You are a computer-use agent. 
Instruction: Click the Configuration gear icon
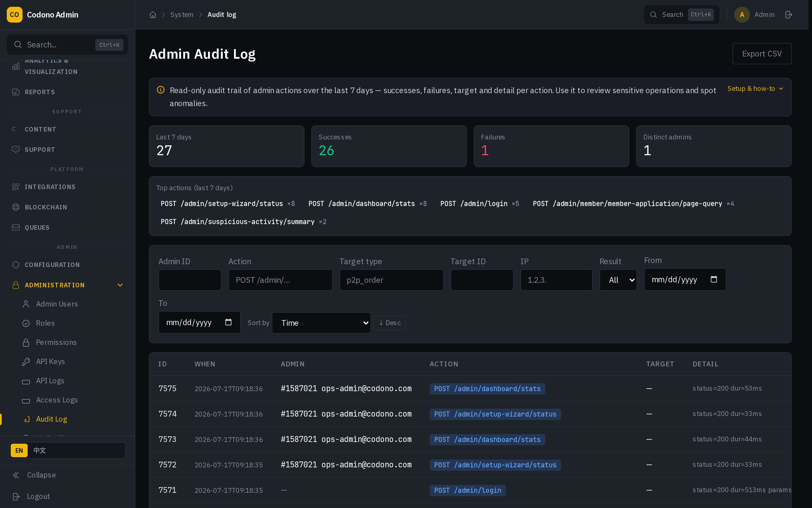[x=16, y=265]
